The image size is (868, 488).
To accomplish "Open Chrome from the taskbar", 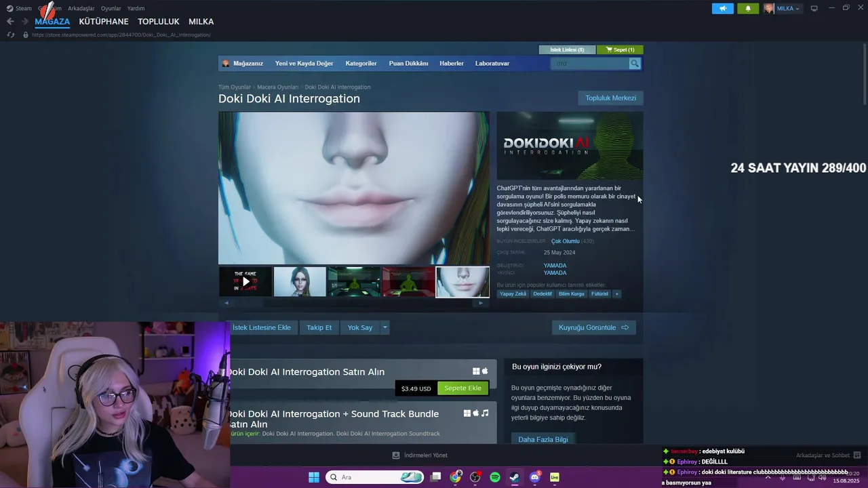I will click(456, 477).
